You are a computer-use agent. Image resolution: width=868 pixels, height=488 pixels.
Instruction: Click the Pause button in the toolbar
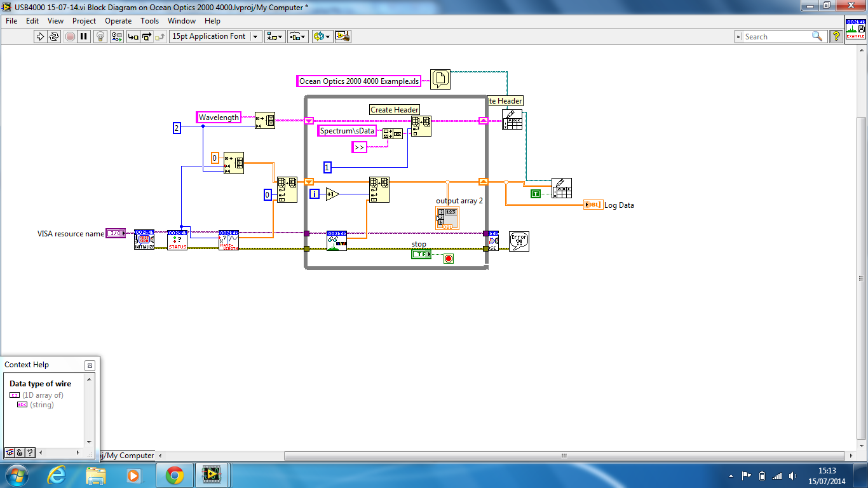click(84, 36)
